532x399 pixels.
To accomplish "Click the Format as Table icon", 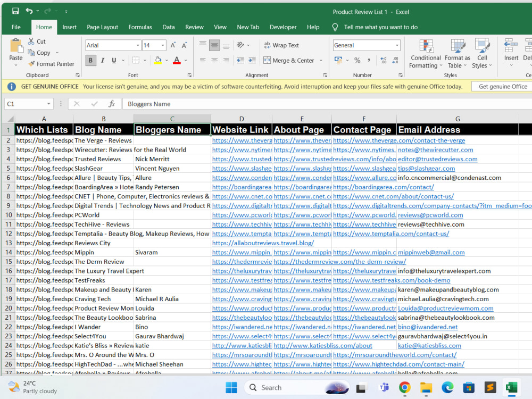I will pyautogui.click(x=457, y=47).
